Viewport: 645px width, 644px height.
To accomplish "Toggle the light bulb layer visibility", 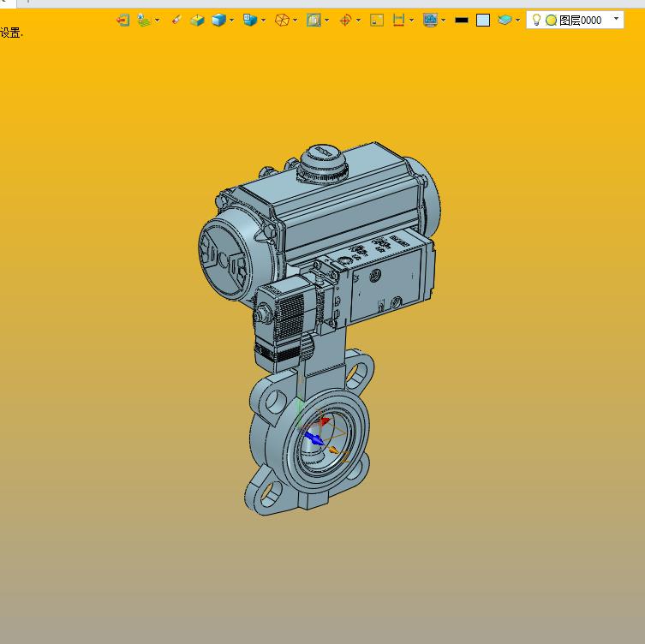I will pyautogui.click(x=537, y=20).
